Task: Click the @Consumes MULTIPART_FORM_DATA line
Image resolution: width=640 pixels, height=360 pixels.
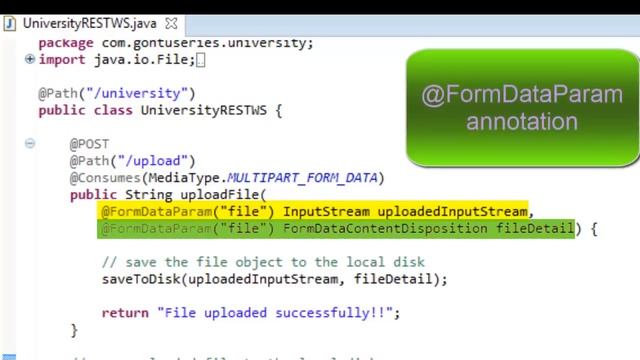Action: 227,178
